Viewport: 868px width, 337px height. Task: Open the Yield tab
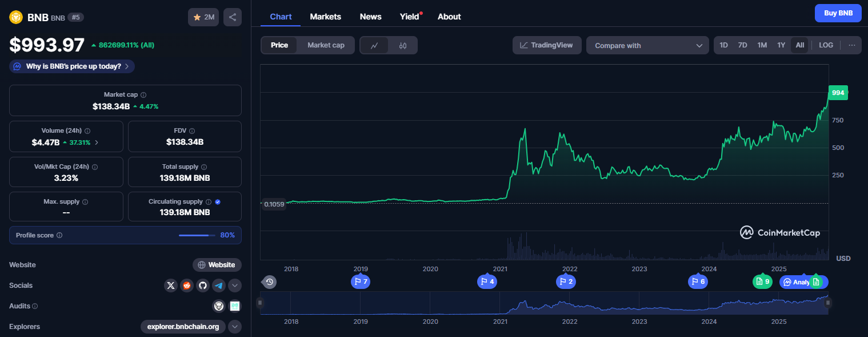pos(410,17)
